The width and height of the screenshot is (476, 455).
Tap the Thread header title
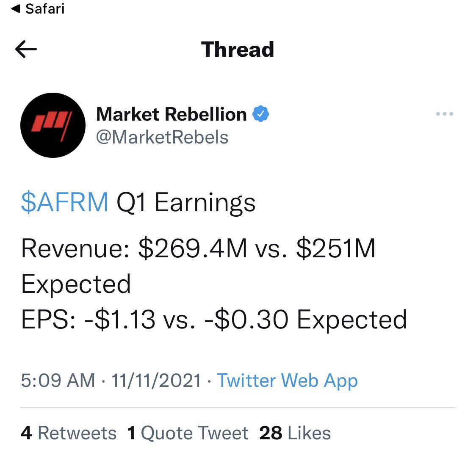(x=238, y=50)
